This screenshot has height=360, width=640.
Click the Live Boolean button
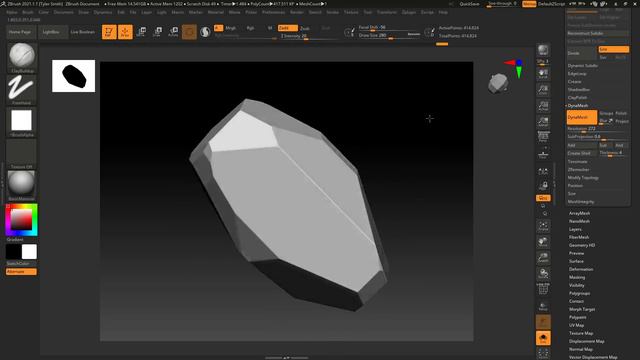(82, 32)
